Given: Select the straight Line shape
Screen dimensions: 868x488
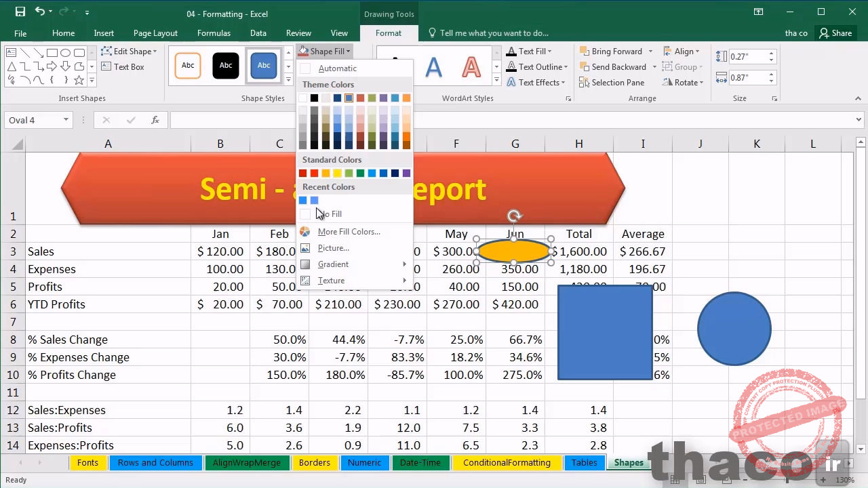Looking at the screenshot, I should 25,53.
